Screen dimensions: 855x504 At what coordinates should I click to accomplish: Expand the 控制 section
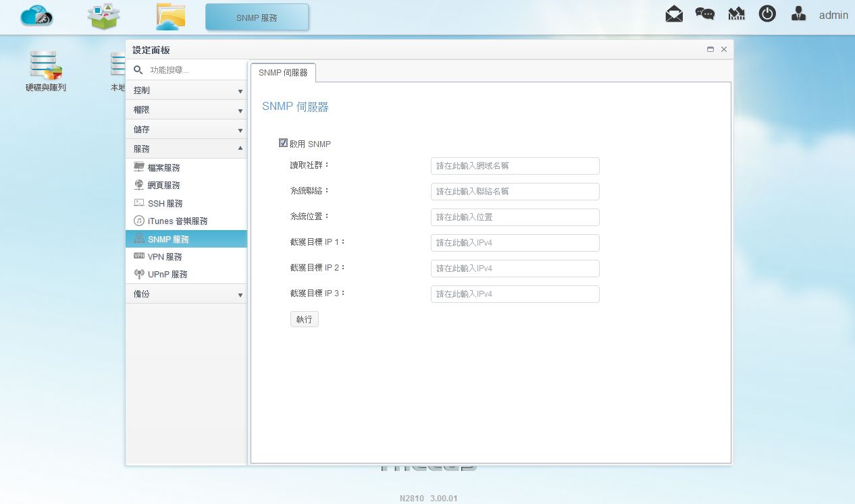(186, 90)
